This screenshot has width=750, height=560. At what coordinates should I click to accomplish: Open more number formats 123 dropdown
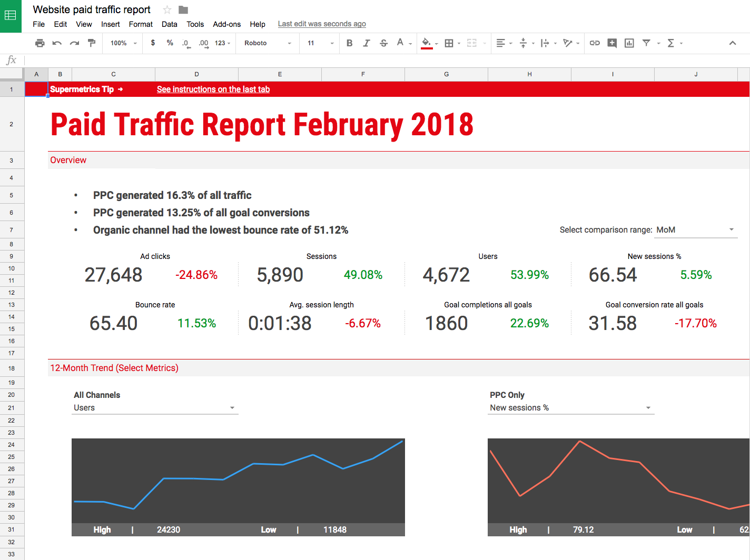point(223,43)
